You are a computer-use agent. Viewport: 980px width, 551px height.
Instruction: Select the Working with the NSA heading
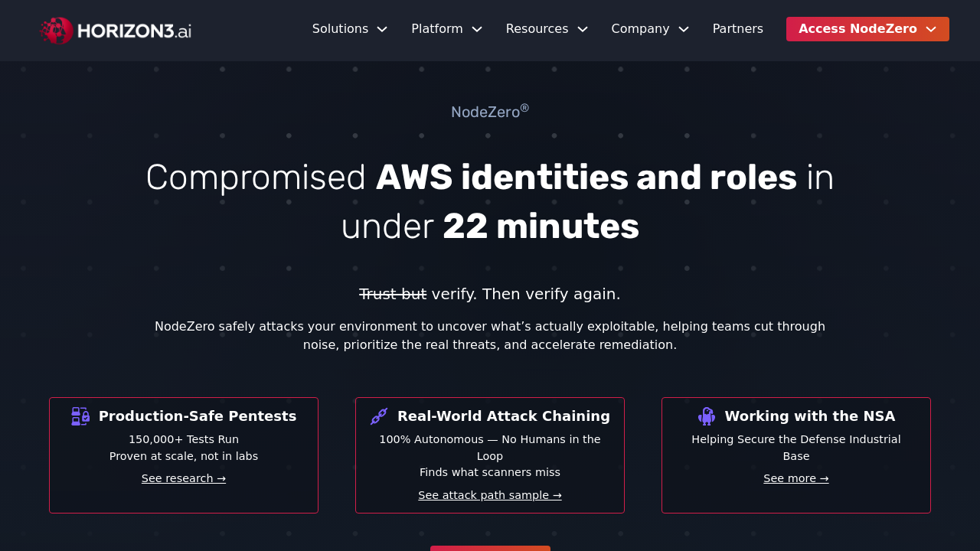[x=809, y=416]
